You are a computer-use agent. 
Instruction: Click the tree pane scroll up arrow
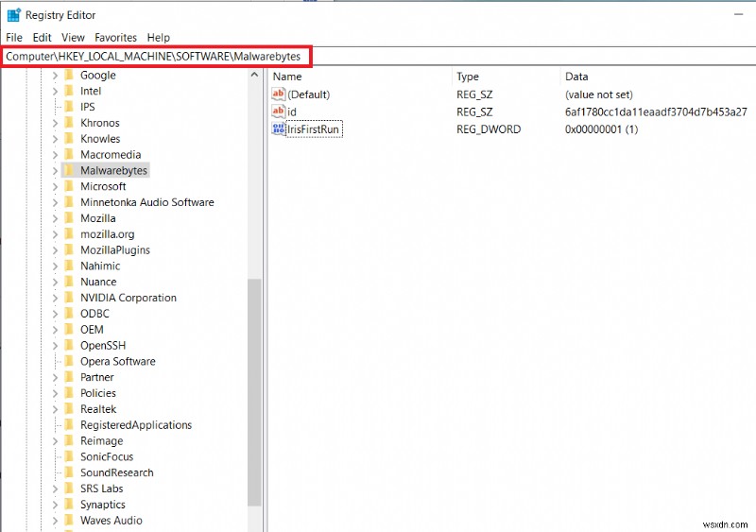pos(254,75)
